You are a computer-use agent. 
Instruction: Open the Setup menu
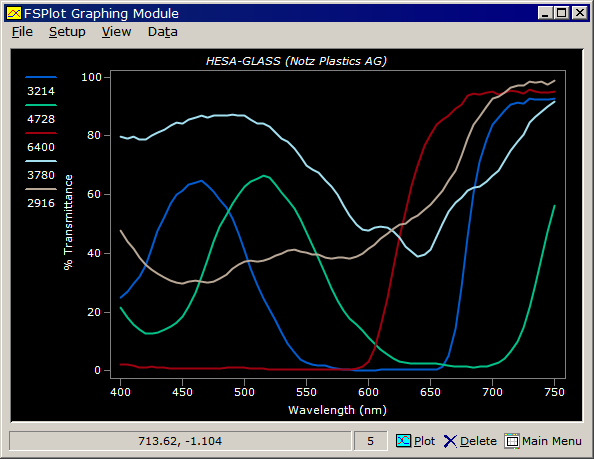pos(67,32)
